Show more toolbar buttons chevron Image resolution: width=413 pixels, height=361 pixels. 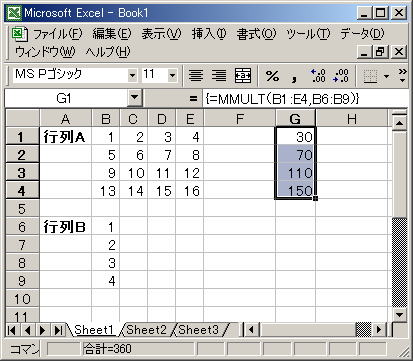click(403, 76)
